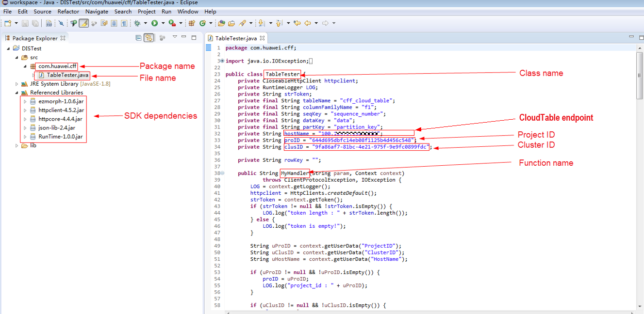This screenshot has width=644, height=314.
Task: Open the External Tools dropdown arrow
Action: pos(181,23)
